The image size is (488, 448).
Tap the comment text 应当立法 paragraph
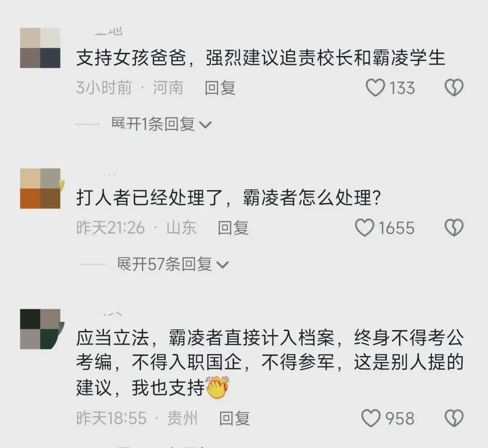[x=270, y=363]
